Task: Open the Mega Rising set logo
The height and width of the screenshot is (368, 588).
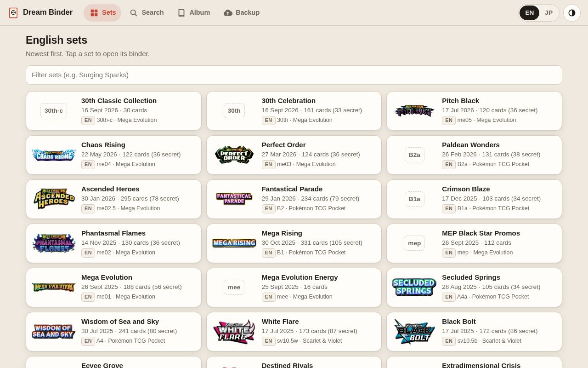Action: pyautogui.click(x=234, y=243)
